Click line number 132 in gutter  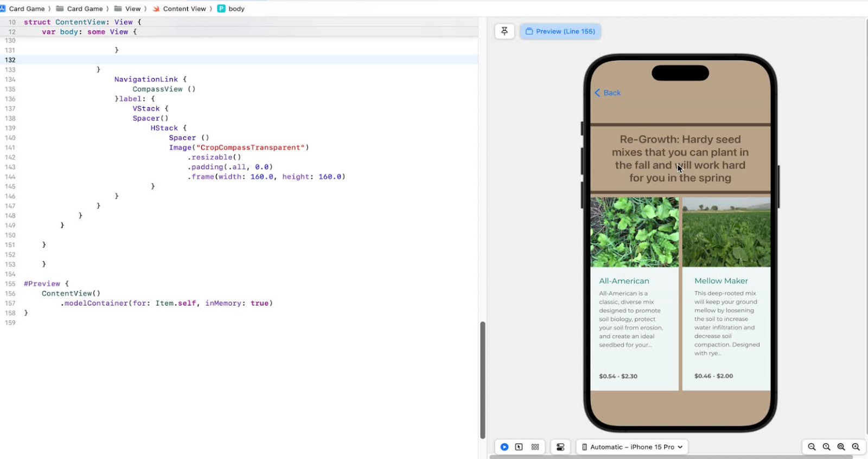click(10, 60)
